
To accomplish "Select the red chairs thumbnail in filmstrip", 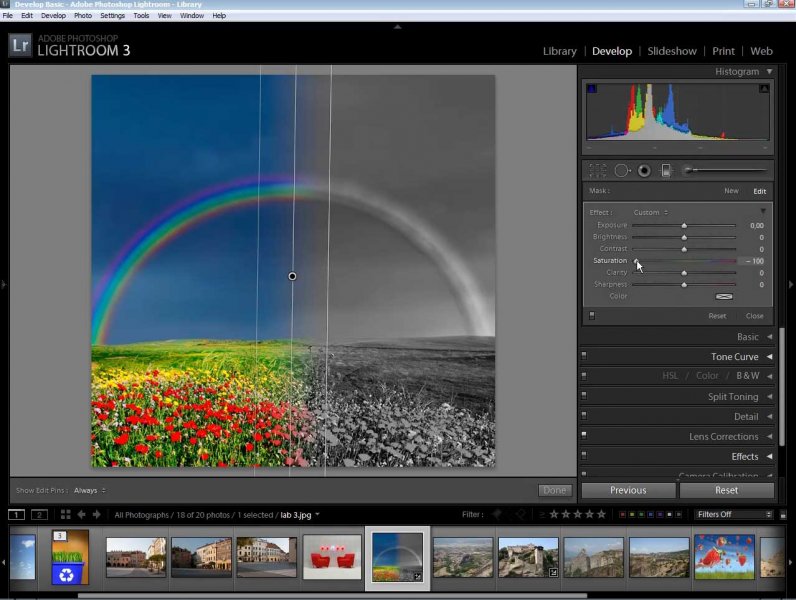I will coord(332,558).
